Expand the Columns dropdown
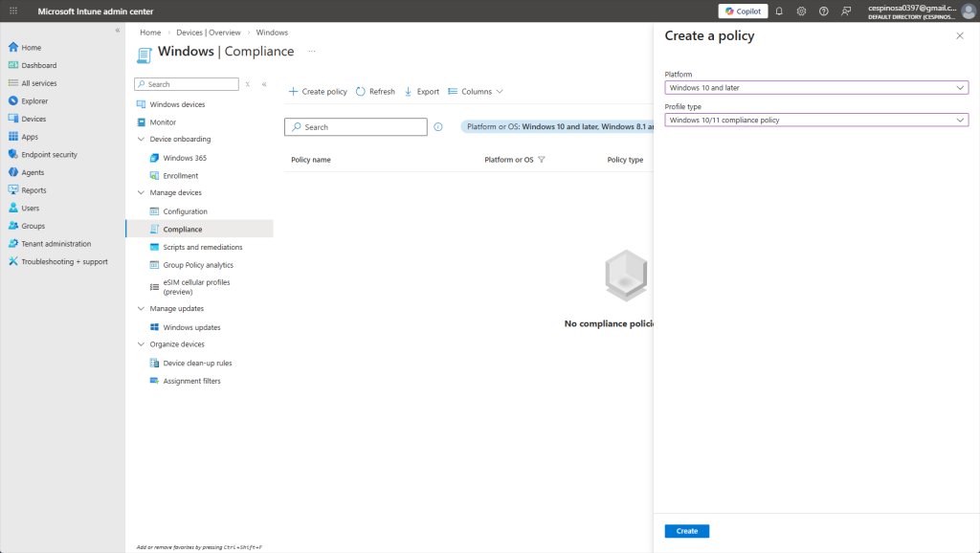Screen dimensions: 980x553 pyautogui.click(x=476, y=92)
